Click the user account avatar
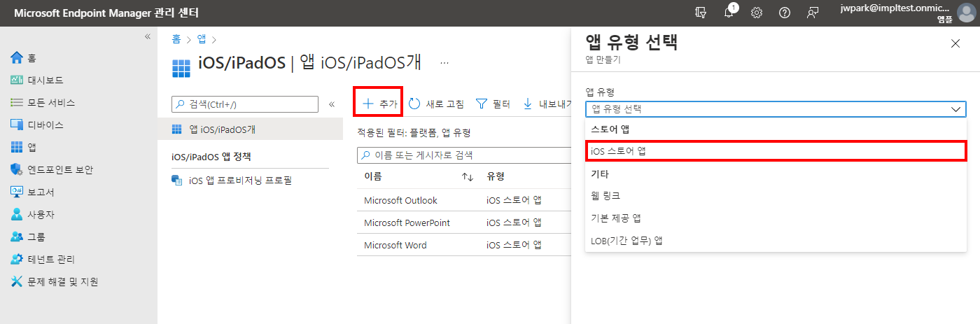Image resolution: width=980 pixels, height=324 pixels. [x=966, y=13]
